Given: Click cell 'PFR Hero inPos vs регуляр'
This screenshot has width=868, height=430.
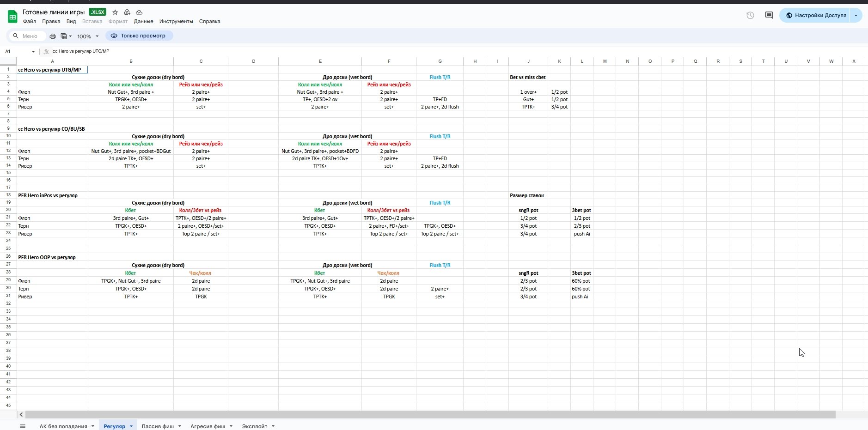Looking at the screenshot, I should [x=52, y=195].
